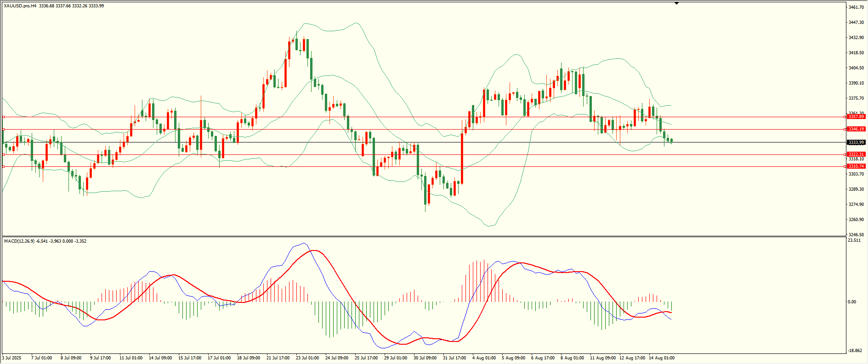
Task: Grab left-end handle of the 3346.19 line
Action: tap(3, 130)
